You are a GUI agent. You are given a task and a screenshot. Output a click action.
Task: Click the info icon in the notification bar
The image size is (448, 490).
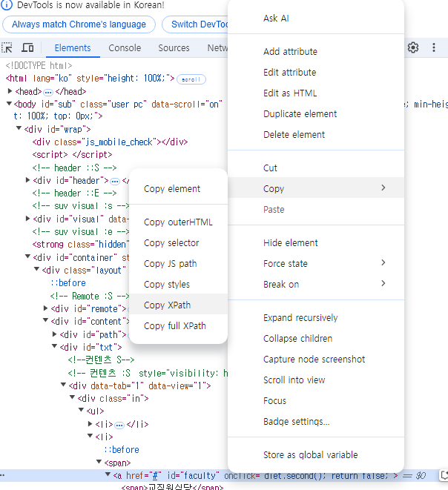click(x=7, y=5)
